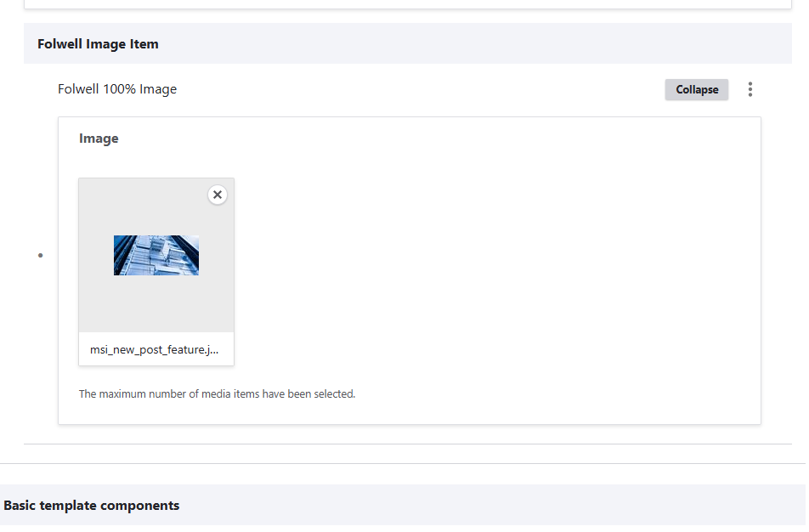
Task: Click the bullet marker left of the image panel
Action: [x=40, y=256]
